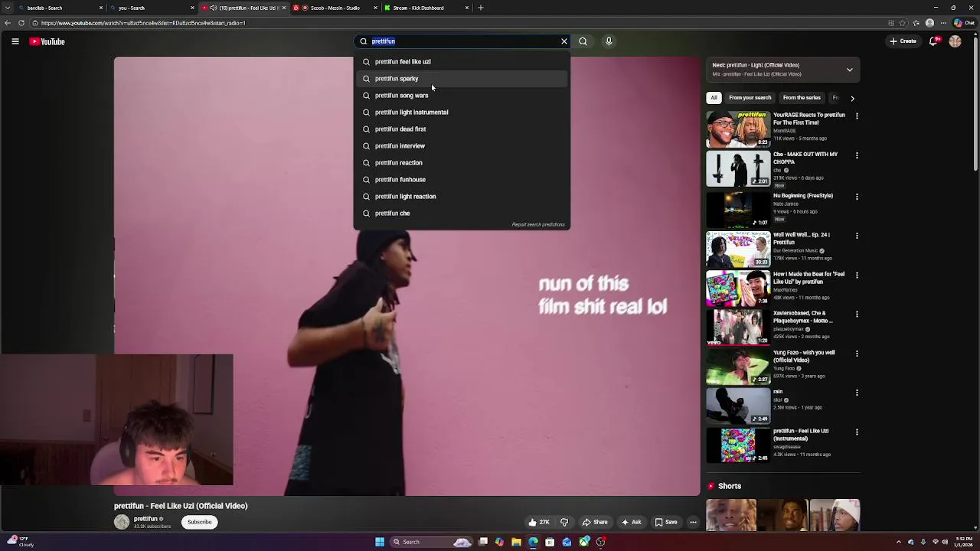The image size is (980, 551).
Task: Open options menu for YourRAGE Reacts video
Action: pos(857,116)
